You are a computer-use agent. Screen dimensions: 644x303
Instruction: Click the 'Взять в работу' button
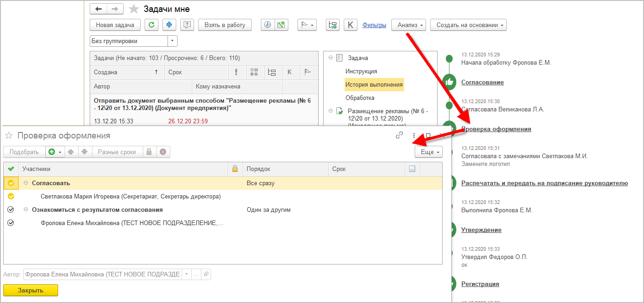(x=225, y=25)
